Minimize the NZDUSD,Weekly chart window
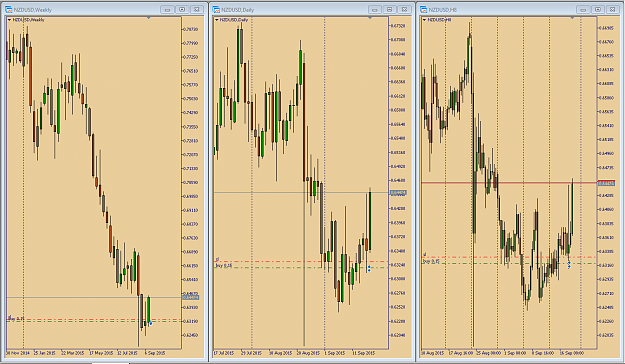Screen dimensions: 625x364 point(167,10)
